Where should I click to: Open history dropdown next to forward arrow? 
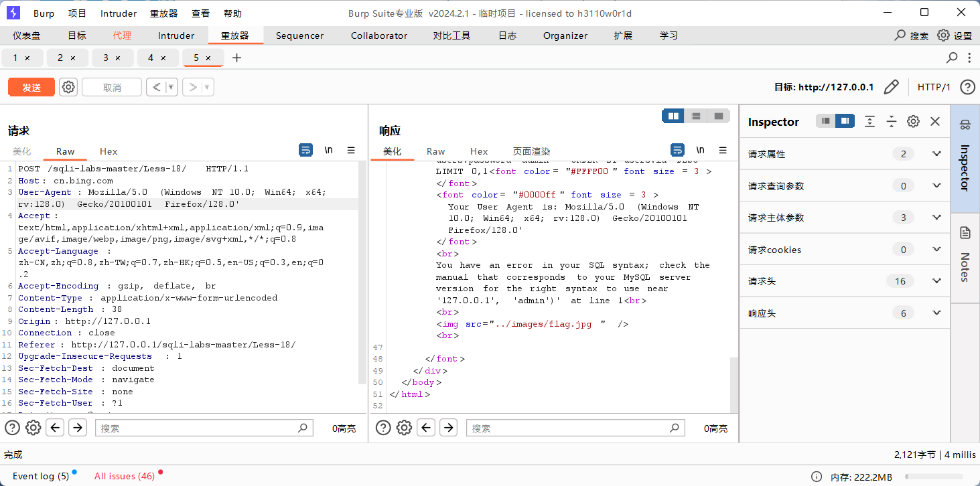[x=208, y=87]
